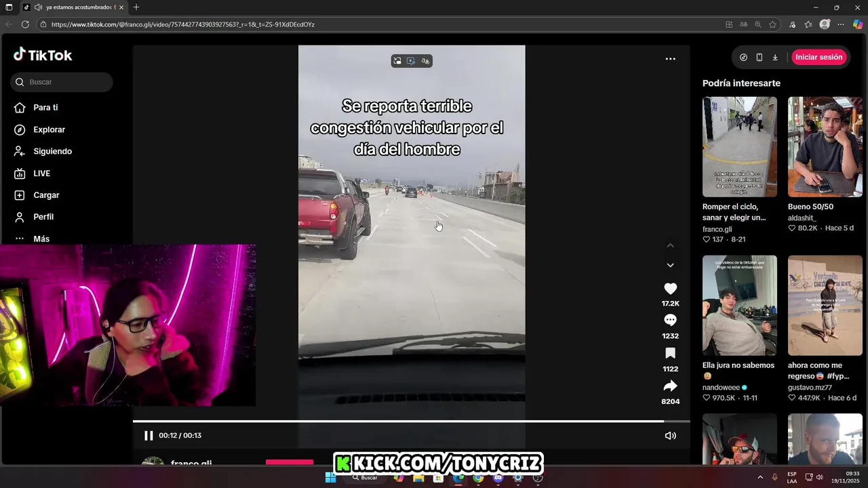Open the Explorar page
Image resolution: width=868 pixels, height=488 pixels.
click(49, 129)
